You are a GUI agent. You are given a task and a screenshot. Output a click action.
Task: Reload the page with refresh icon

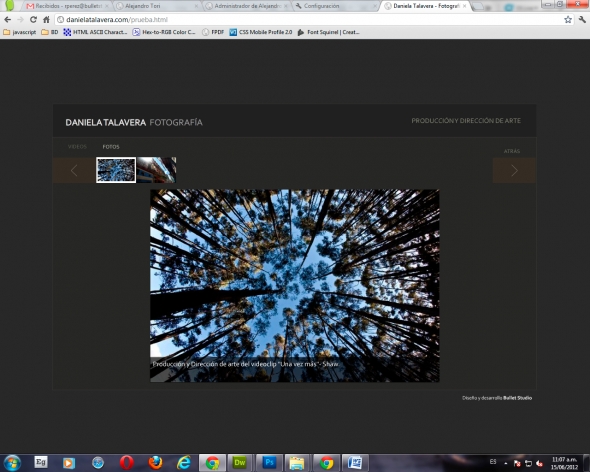pos(33,20)
